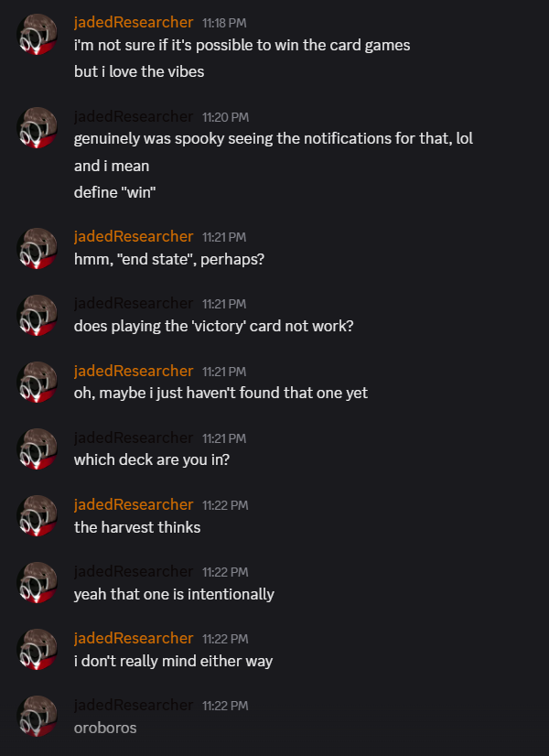Click the "and i mean" message line
The height and width of the screenshot is (756, 549).
(x=112, y=166)
